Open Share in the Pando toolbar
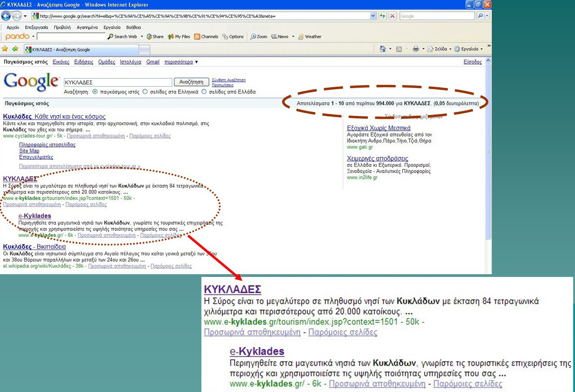 click(x=155, y=36)
